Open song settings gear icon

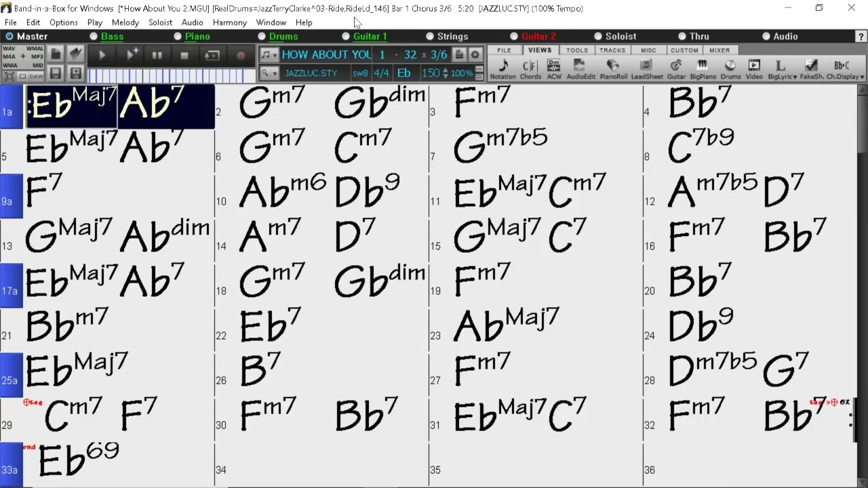475,55
